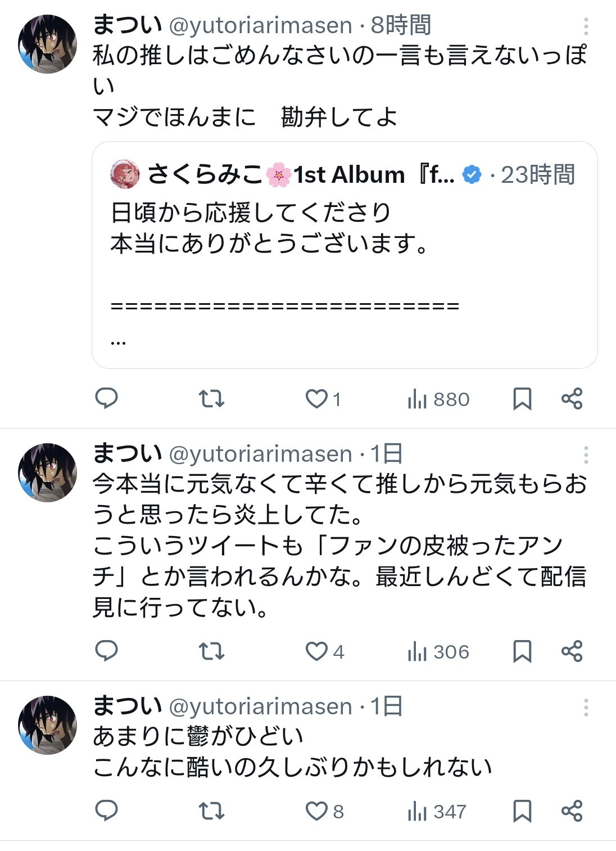The image size is (616, 851).
Task: Bookmark the tweet quoting さくらみこ
Action: (522, 399)
